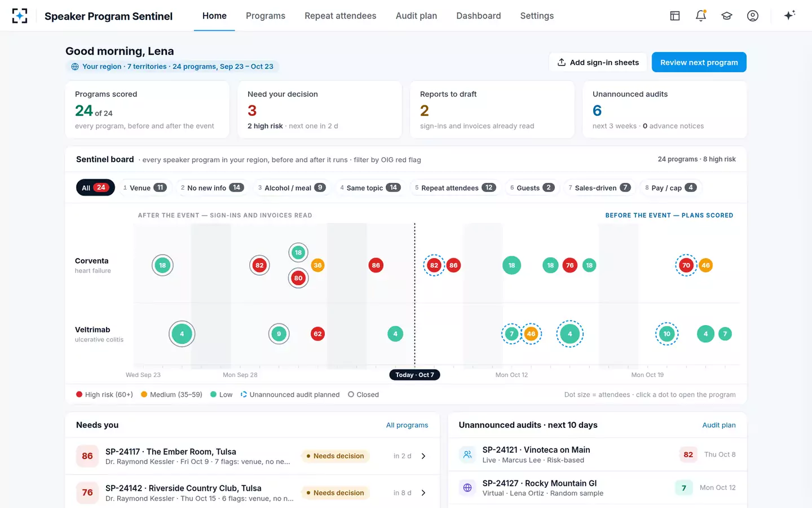This screenshot has height=508, width=812.
Task: Toggle the Sales-driven filter chip
Action: [599, 187]
